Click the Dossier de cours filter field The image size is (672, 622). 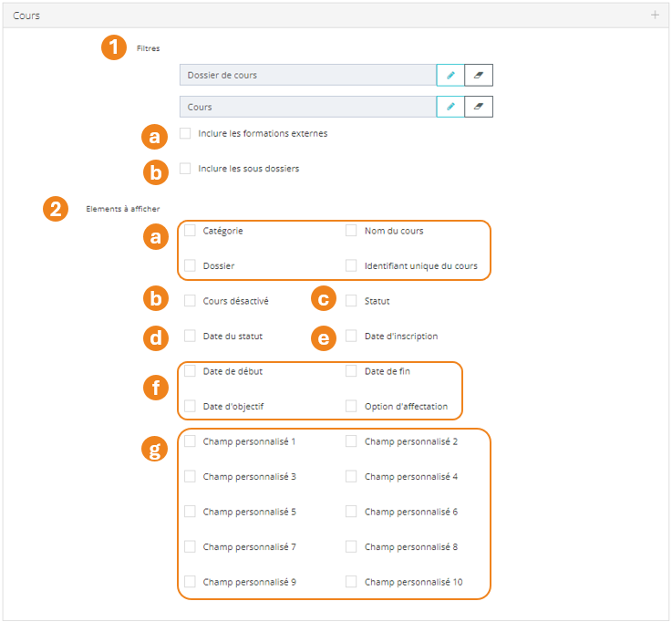click(307, 75)
